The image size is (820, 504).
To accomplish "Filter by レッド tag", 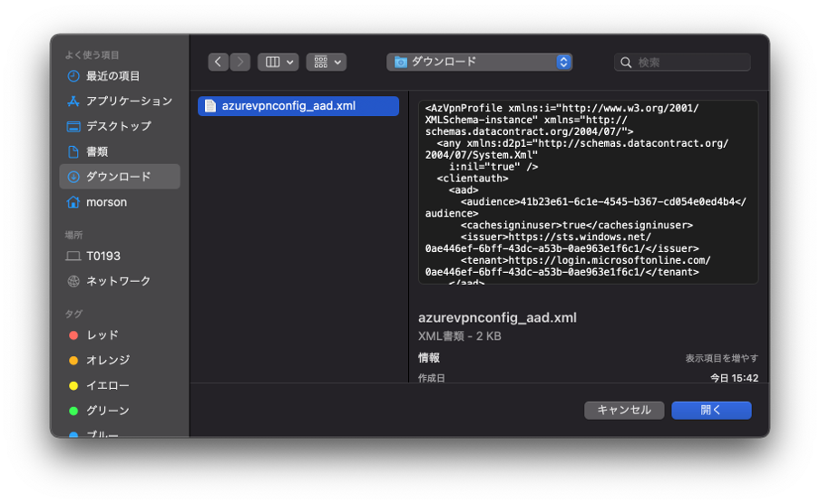I will [102, 335].
